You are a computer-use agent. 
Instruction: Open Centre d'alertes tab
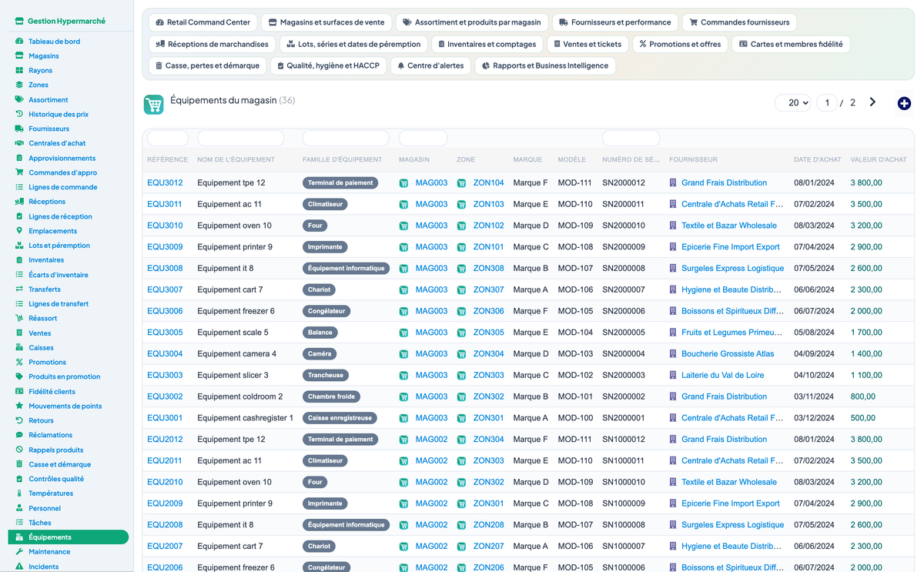pyautogui.click(x=430, y=65)
